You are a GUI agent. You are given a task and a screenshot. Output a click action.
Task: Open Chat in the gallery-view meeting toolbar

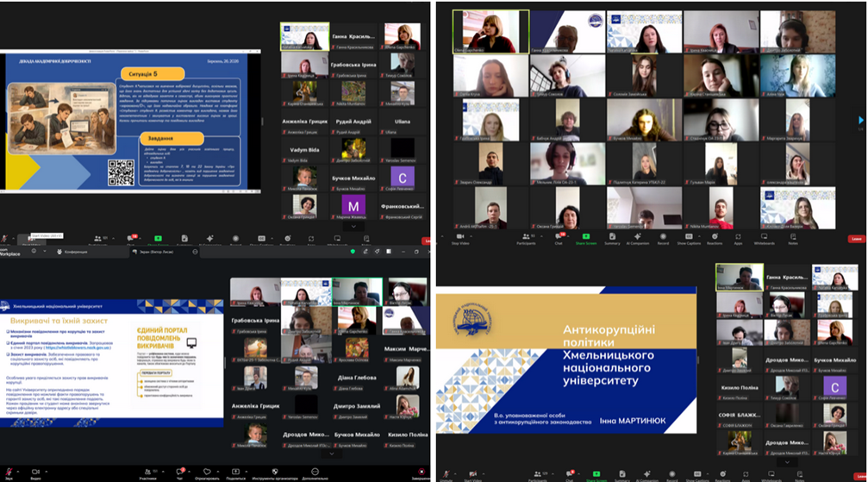click(559, 236)
